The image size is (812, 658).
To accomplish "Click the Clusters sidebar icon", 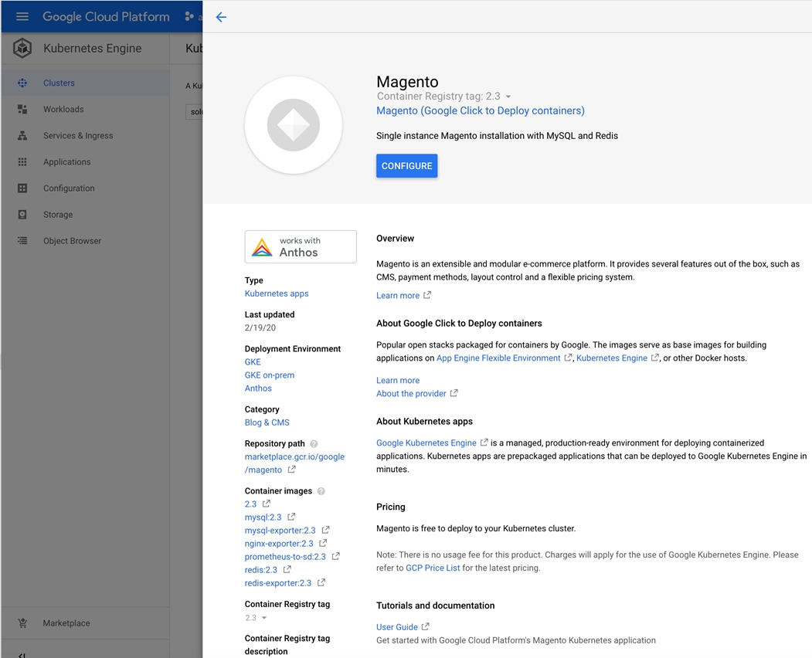I will (22, 83).
